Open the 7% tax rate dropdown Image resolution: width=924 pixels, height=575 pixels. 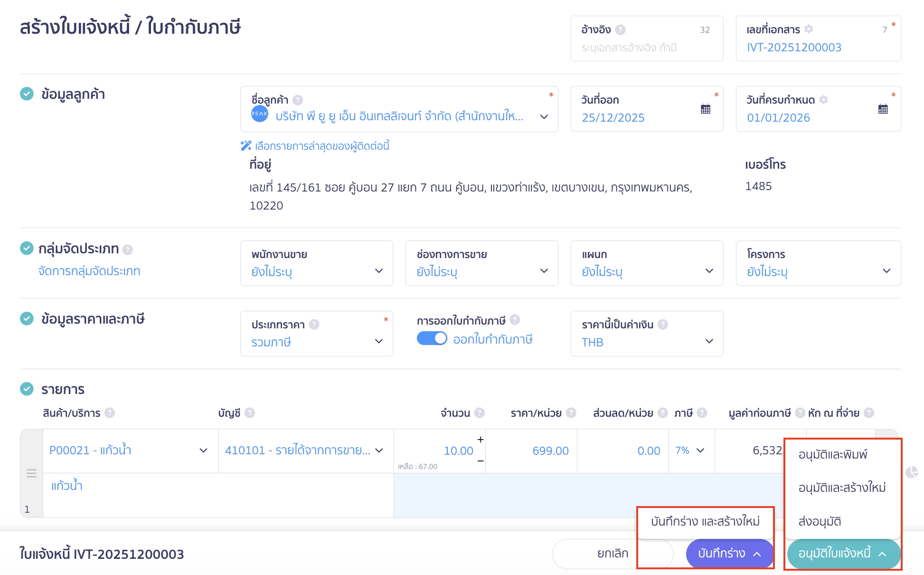(691, 450)
